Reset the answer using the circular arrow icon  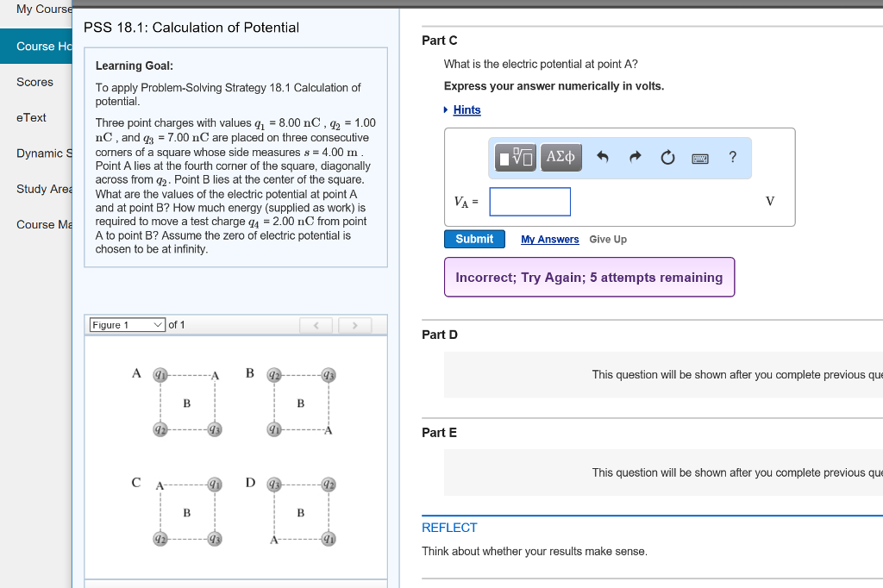pyautogui.click(x=667, y=157)
